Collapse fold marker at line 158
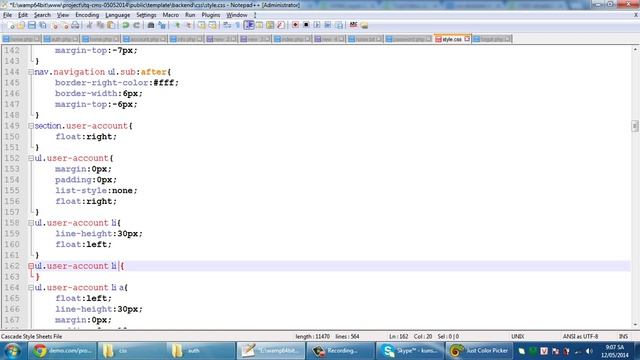This screenshot has height=360, width=640. tap(31, 223)
